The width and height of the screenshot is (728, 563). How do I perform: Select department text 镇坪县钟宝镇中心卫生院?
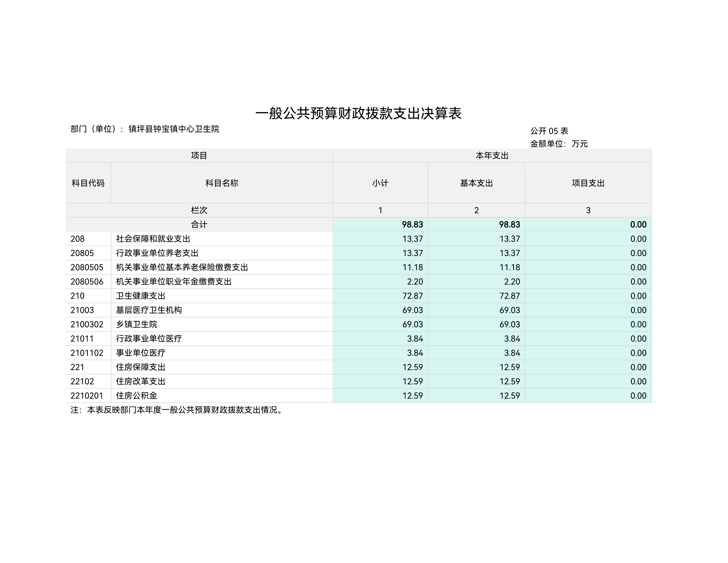tap(174, 129)
